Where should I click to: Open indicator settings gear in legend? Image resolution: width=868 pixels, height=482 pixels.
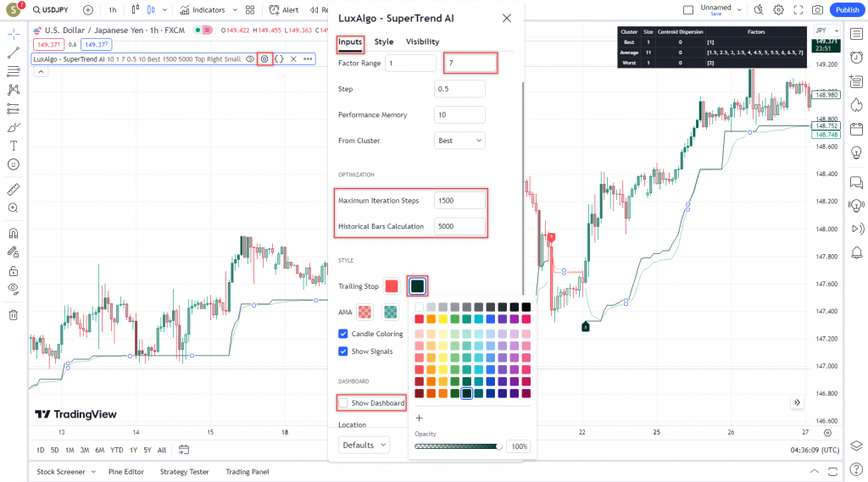tap(264, 58)
